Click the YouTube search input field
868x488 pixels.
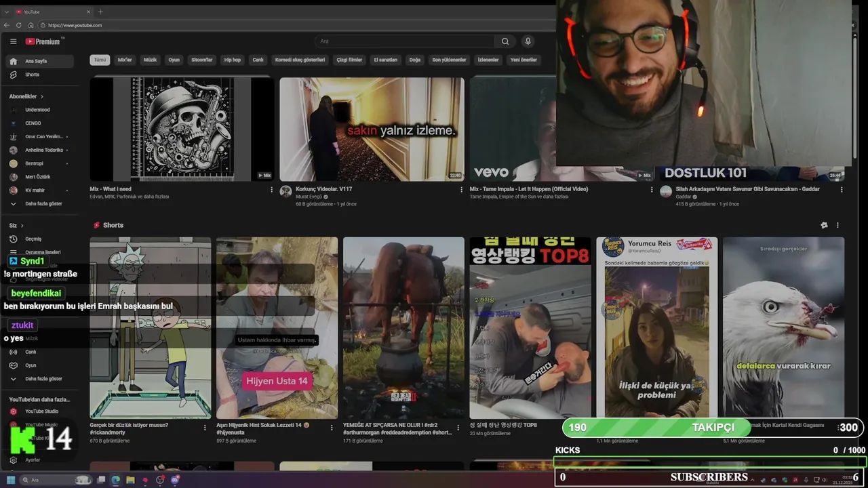[405, 41]
